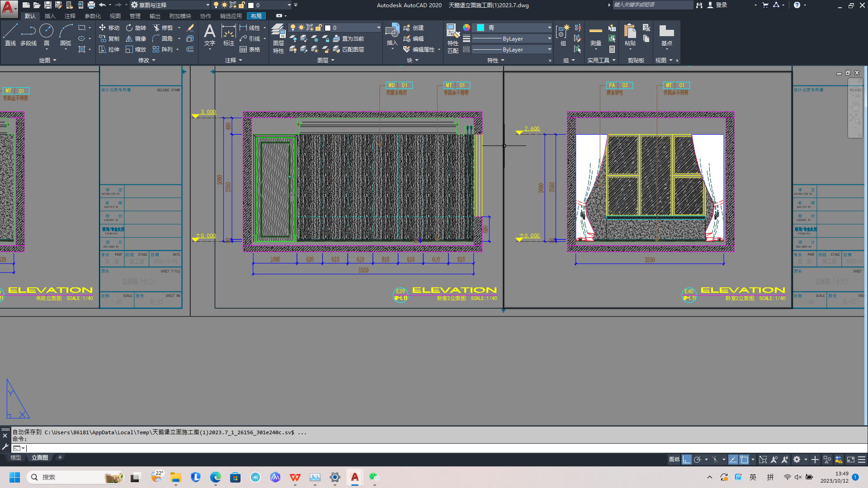Select the Line (直线) drawing tool

pyautogui.click(x=10, y=35)
